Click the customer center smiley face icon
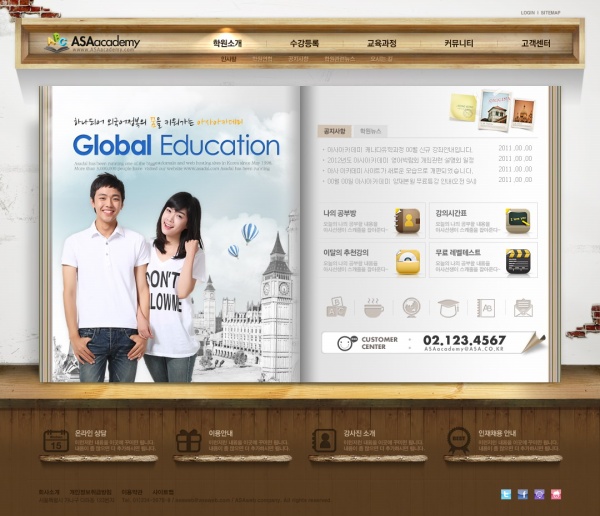The width and height of the screenshot is (600, 516). pyautogui.click(x=347, y=343)
